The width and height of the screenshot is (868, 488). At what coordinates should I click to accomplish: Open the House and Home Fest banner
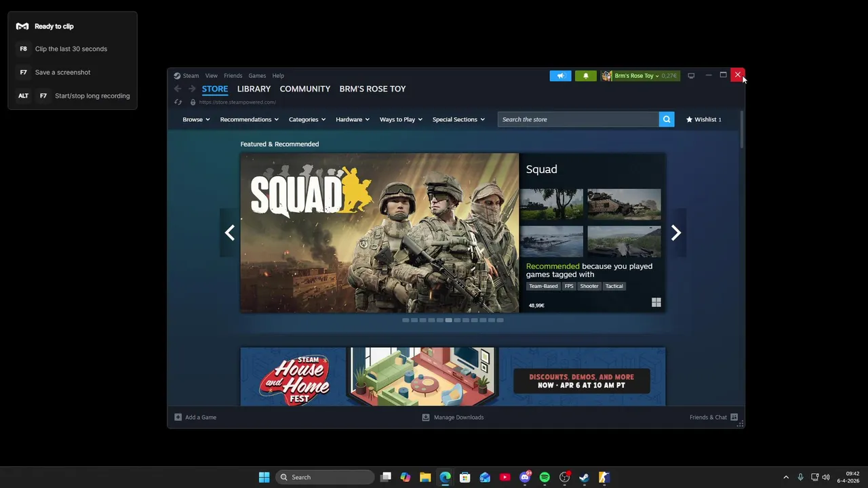(453, 377)
